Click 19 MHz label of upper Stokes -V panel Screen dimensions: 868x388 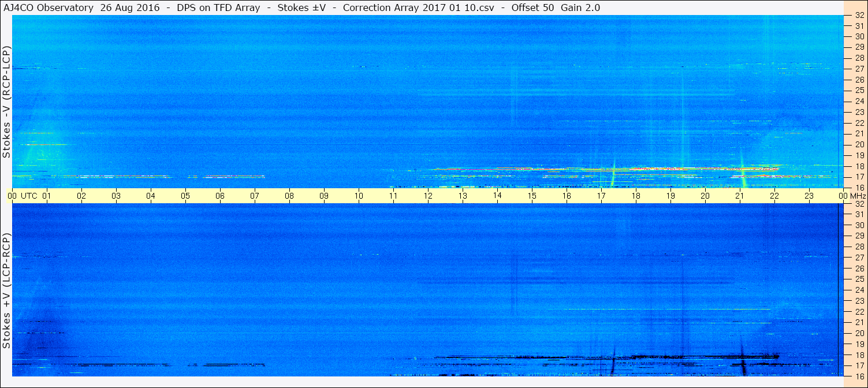(x=859, y=155)
